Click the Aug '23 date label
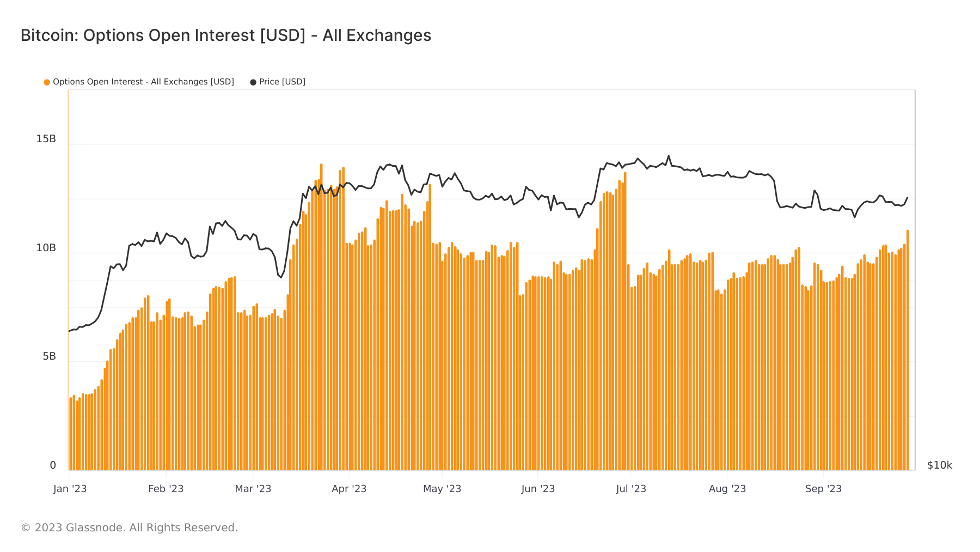The width and height of the screenshot is (980, 552). 727,489
